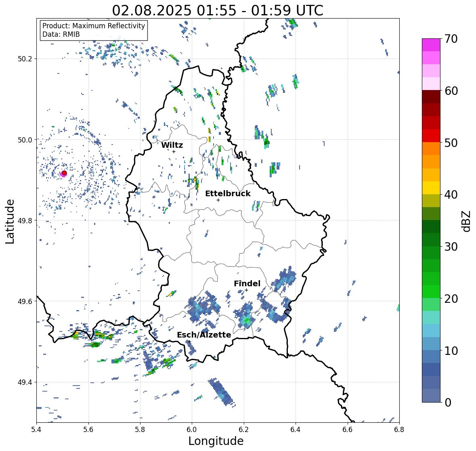
Task: Click longitude tick label 6.0
Action: pos(192,429)
